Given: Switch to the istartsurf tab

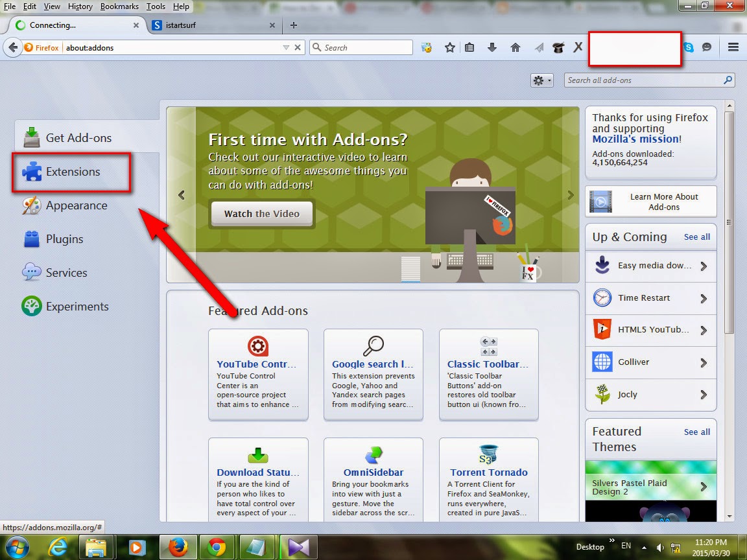Looking at the screenshot, I should (215, 25).
